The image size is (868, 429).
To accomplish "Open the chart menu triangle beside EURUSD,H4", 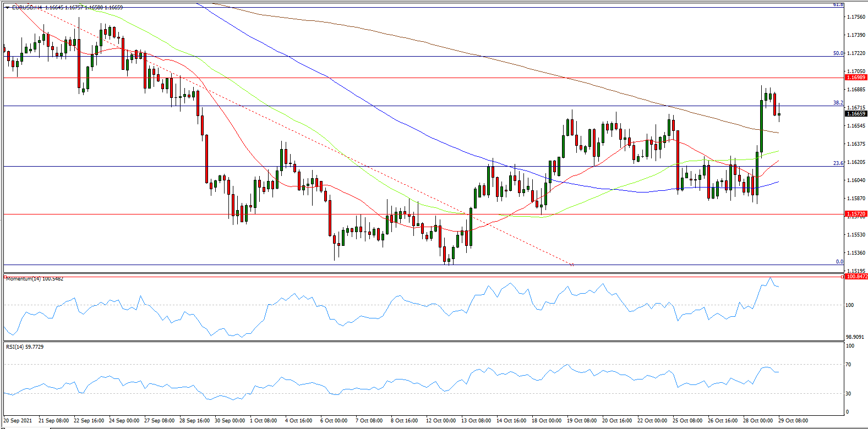I will point(7,8).
